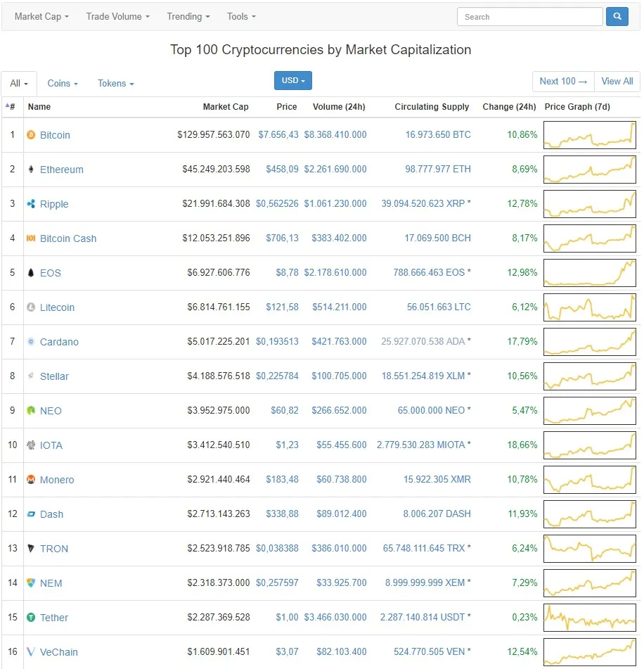Viewport: 644px width, 669px height.
Task: Click the VeChain logo icon
Action: click(x=31, y=652)
